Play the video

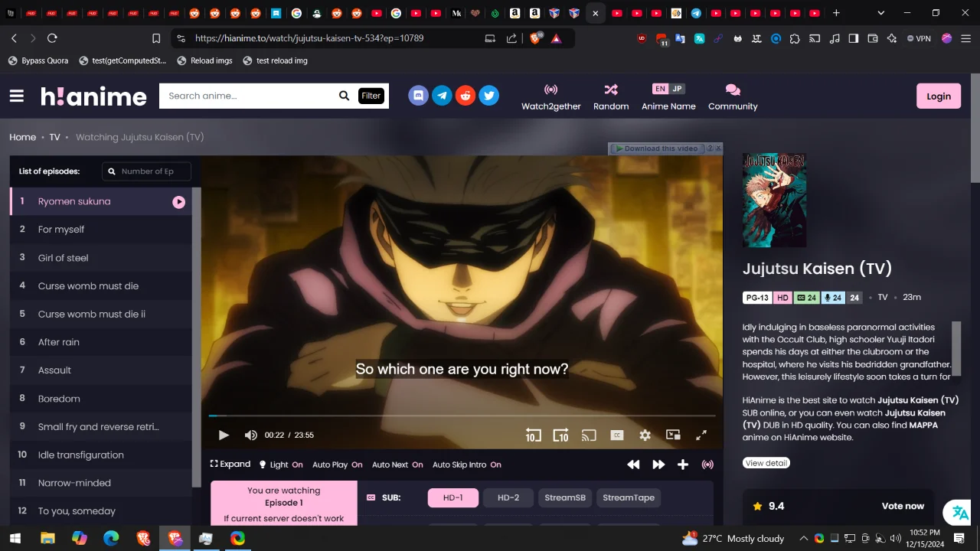224,435
